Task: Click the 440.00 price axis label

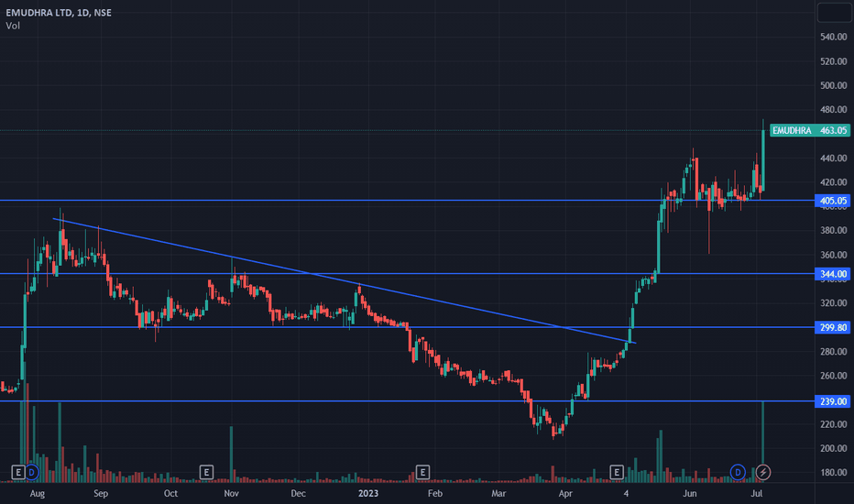Action: pos(833,158)
